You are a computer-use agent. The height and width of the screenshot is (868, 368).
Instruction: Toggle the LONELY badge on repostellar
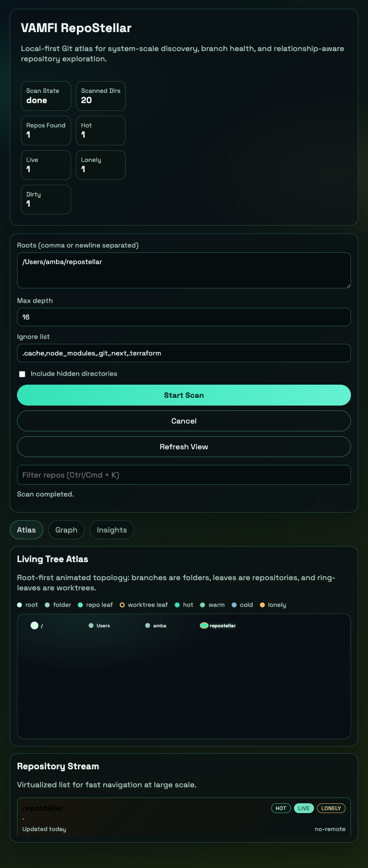coord(331,808)
